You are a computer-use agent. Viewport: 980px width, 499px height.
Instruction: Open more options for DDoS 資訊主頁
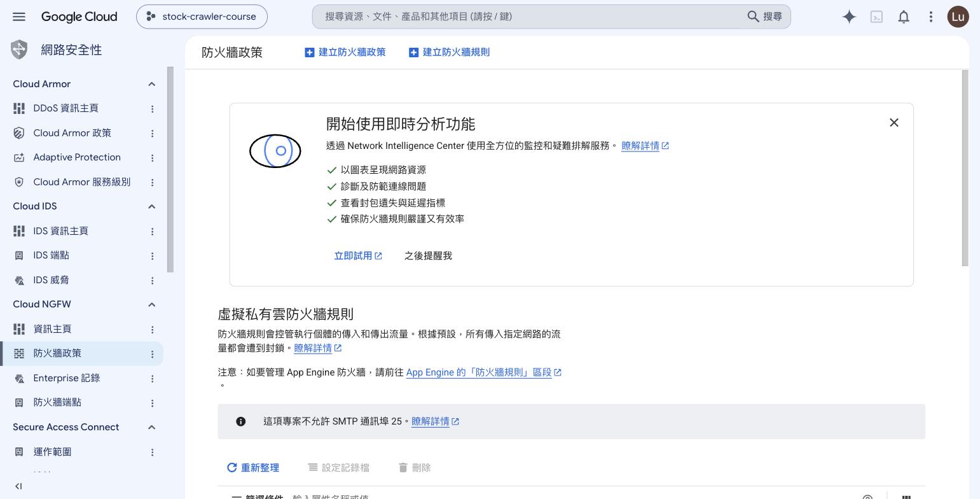pyautogui.click(x=152, y=109)
